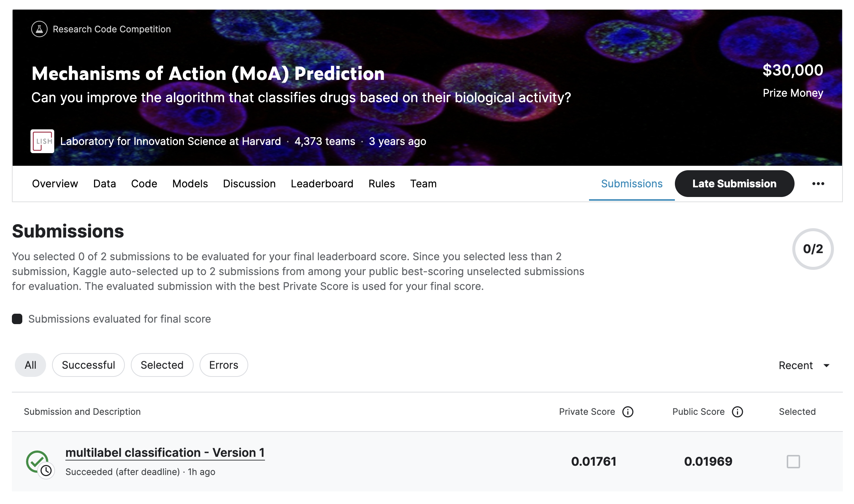
Task: Click the 0/2 selection counter circle
Action: point(813,249)
